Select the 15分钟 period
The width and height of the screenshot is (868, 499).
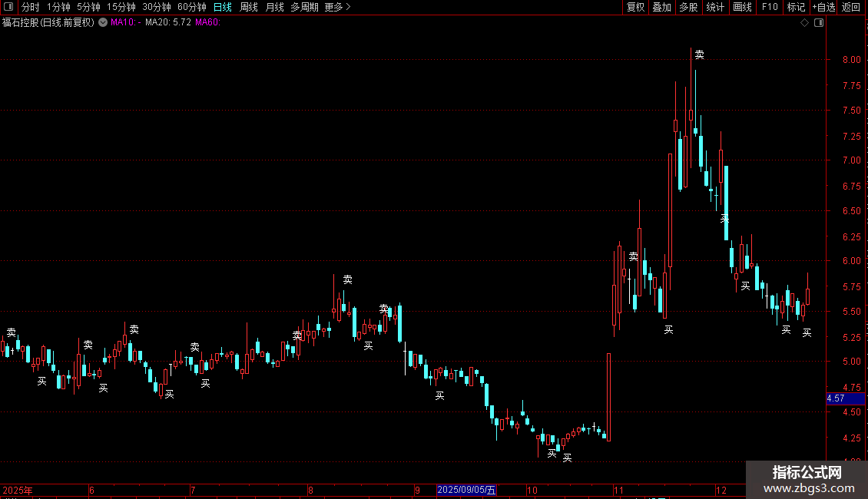pos(121,7)
